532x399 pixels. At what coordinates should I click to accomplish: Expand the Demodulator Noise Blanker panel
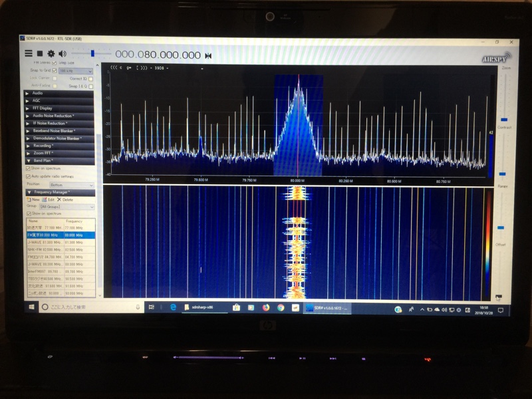[x=59, y=138]
